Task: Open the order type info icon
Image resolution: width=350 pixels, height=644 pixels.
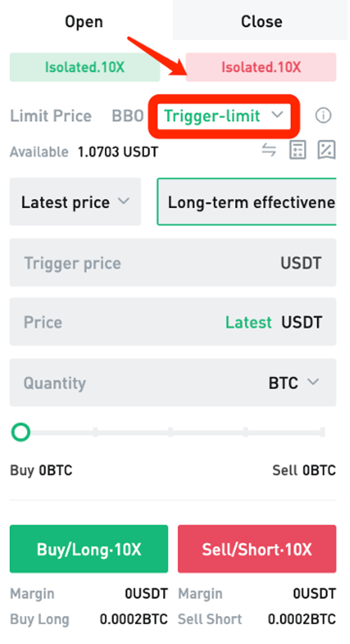Action: coord(323,116)
